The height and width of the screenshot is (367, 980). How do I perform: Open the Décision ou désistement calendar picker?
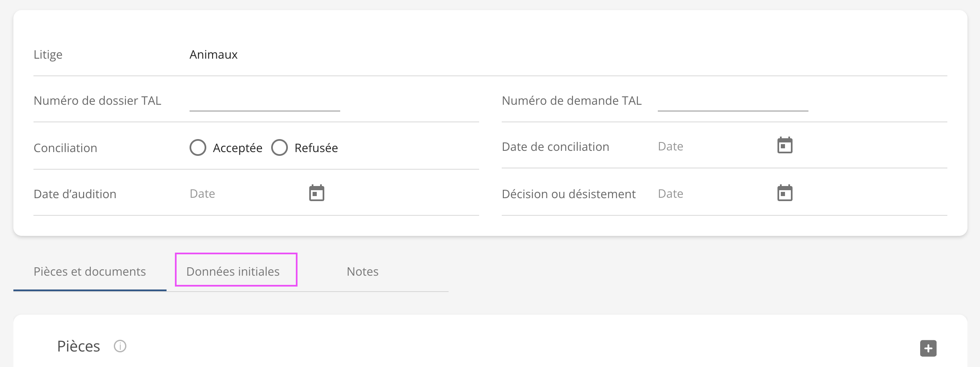point(785,193)
